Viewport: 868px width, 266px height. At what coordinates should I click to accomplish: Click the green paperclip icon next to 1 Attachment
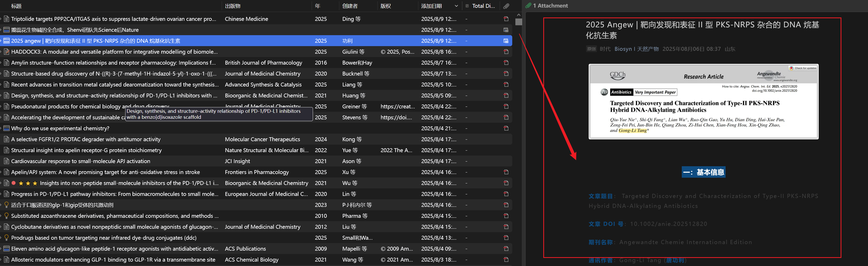pos(528,6)
